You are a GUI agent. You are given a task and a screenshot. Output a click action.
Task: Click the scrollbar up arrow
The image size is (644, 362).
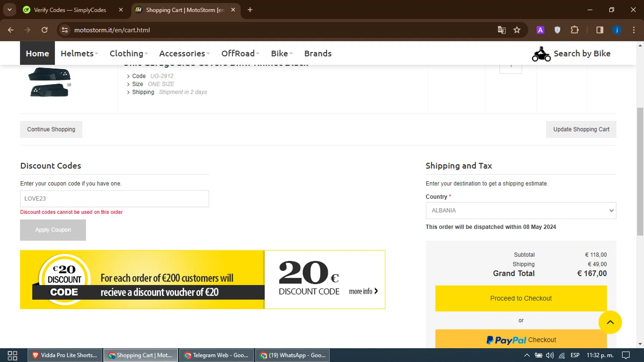[640, 45]
